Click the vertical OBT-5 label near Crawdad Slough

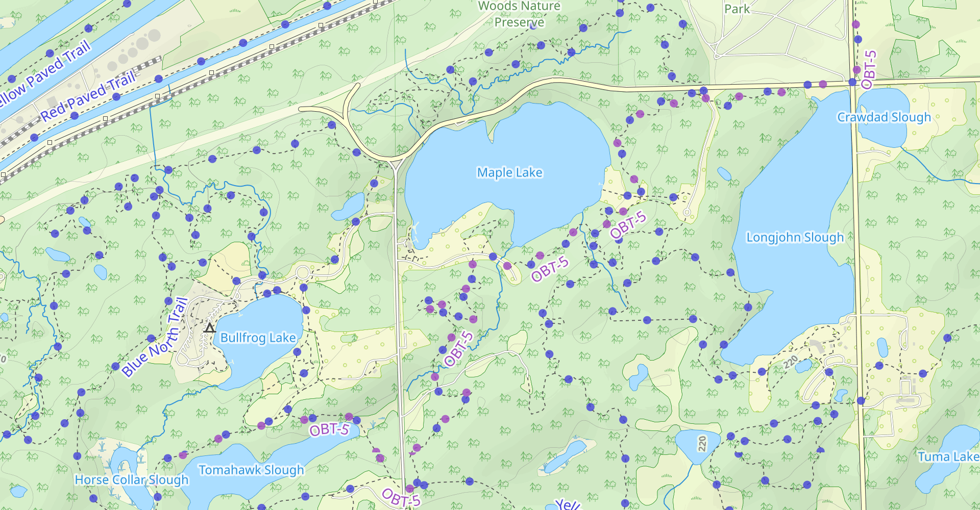pyautogui.click(x=869, y=70)
